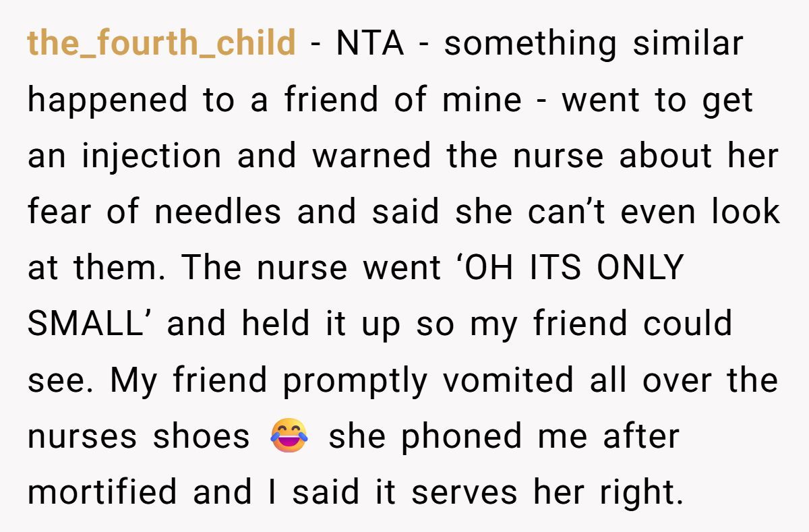
Task: Open the_fourth_child user profile link
Action: 161,44
